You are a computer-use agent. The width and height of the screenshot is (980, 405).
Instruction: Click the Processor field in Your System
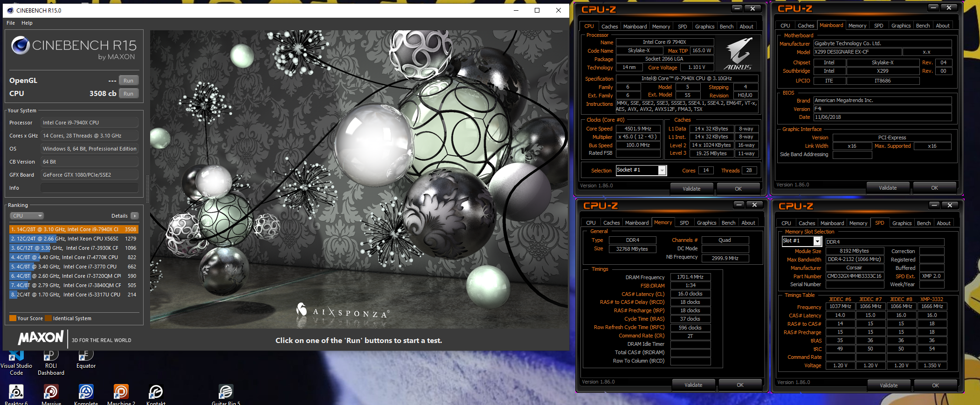[90, 123]
